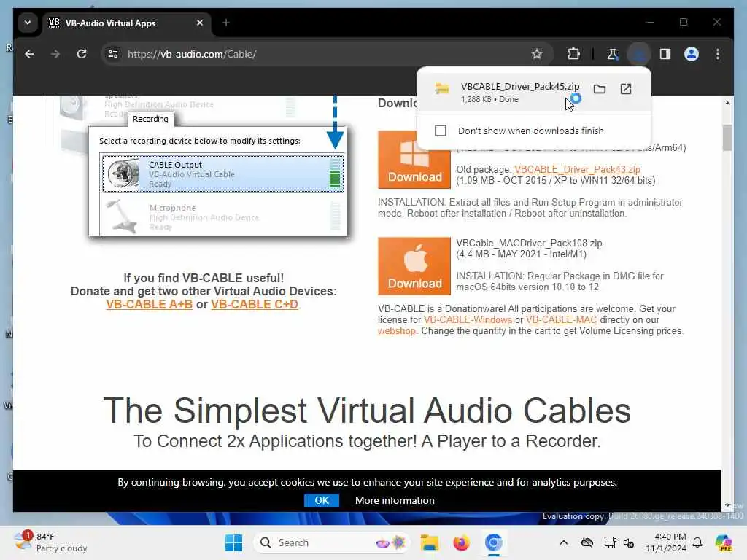Click the address bar URL

(192, 54)
